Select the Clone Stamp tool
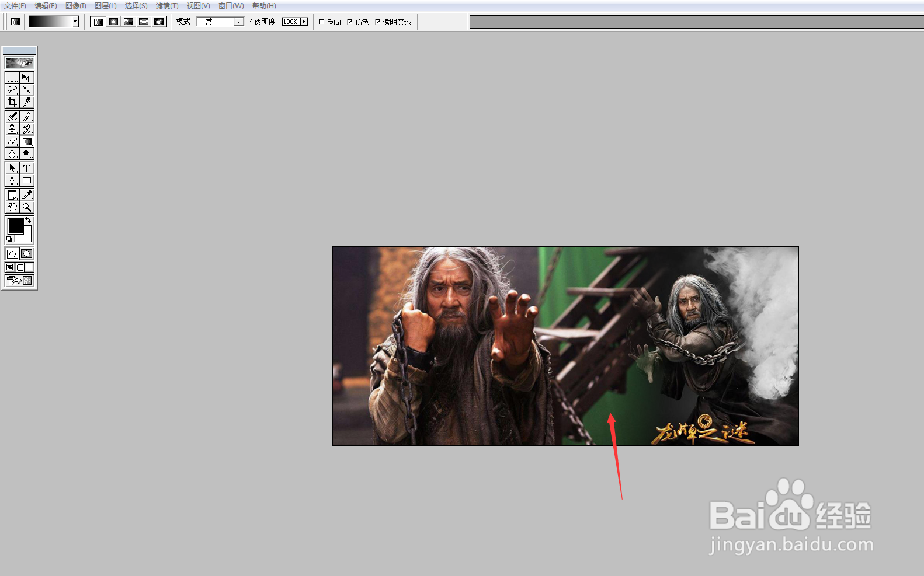Image resolution: width=924 pixels, height=576 pixels. pyautogui.click(x=12, y=129)
